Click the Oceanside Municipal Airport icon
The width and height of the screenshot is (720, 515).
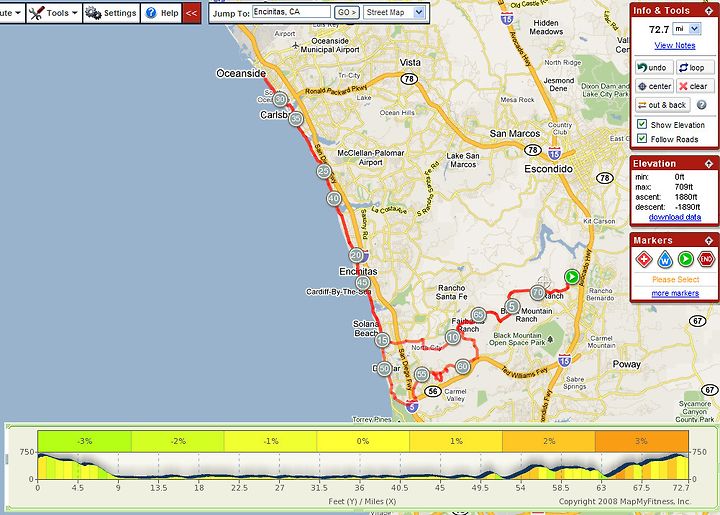pos(296,46)
